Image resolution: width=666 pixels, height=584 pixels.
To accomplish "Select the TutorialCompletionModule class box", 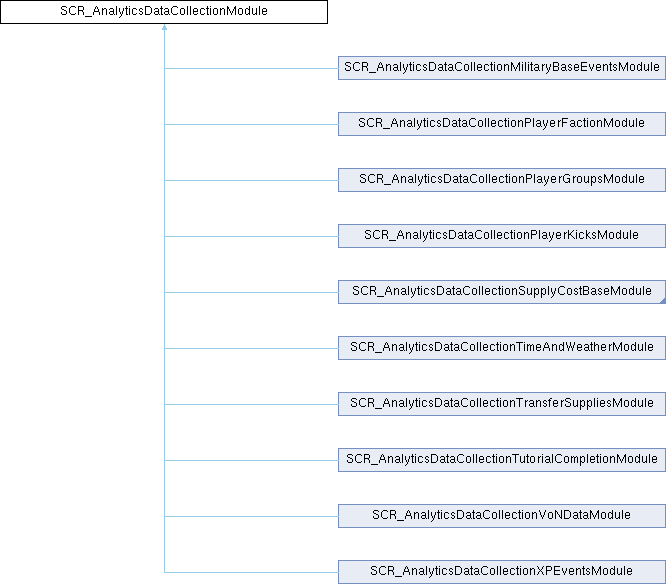I will [501, 460].
